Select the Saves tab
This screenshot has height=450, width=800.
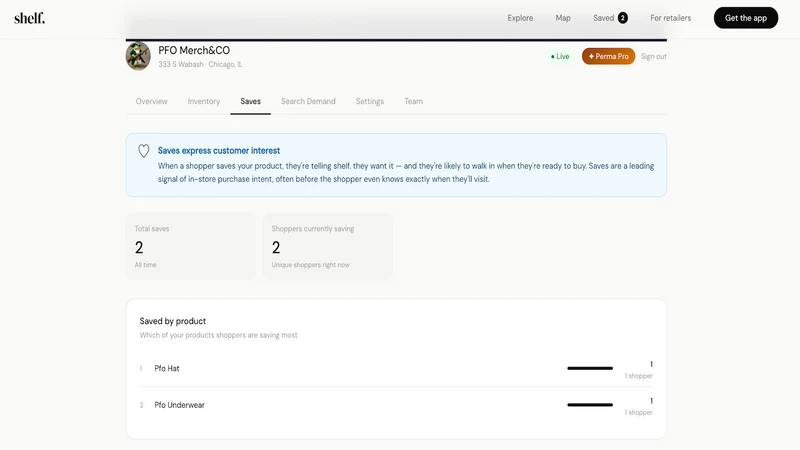click(x=251, y=101)
